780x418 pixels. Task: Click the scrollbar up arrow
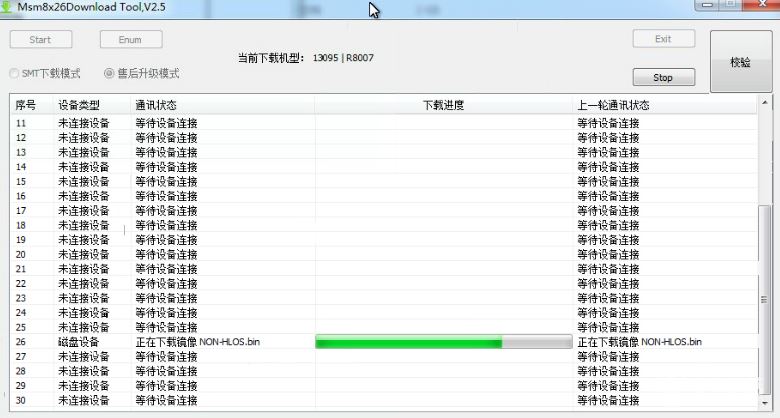coord(765,103)
